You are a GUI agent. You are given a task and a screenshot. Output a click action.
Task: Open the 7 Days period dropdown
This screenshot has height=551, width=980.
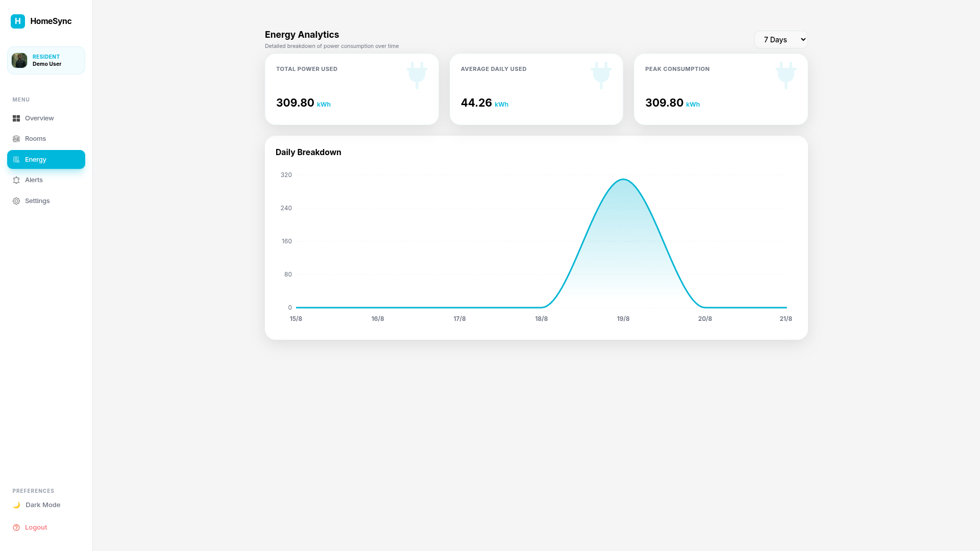tap(781, 40)
